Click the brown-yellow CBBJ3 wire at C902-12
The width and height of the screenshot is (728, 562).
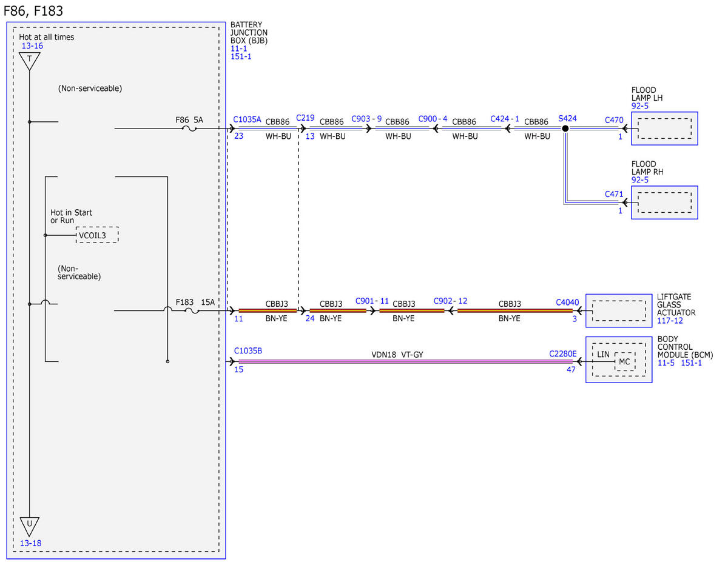point(514,310)
